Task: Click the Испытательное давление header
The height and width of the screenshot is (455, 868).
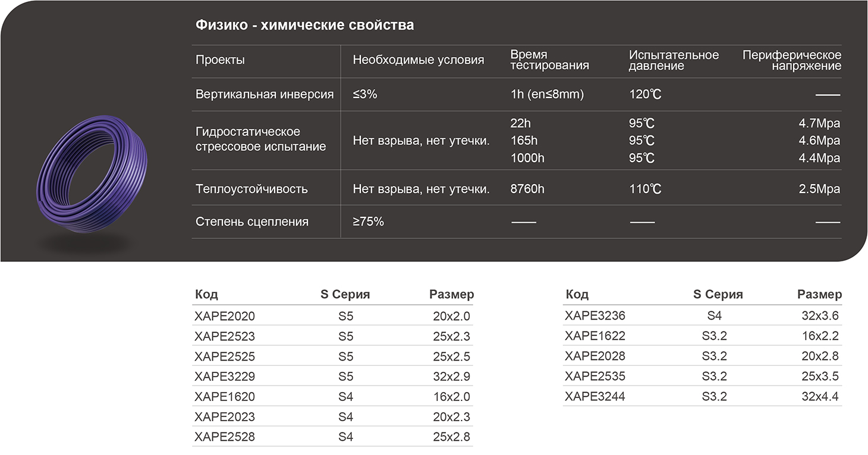Action: click(674, 60)
